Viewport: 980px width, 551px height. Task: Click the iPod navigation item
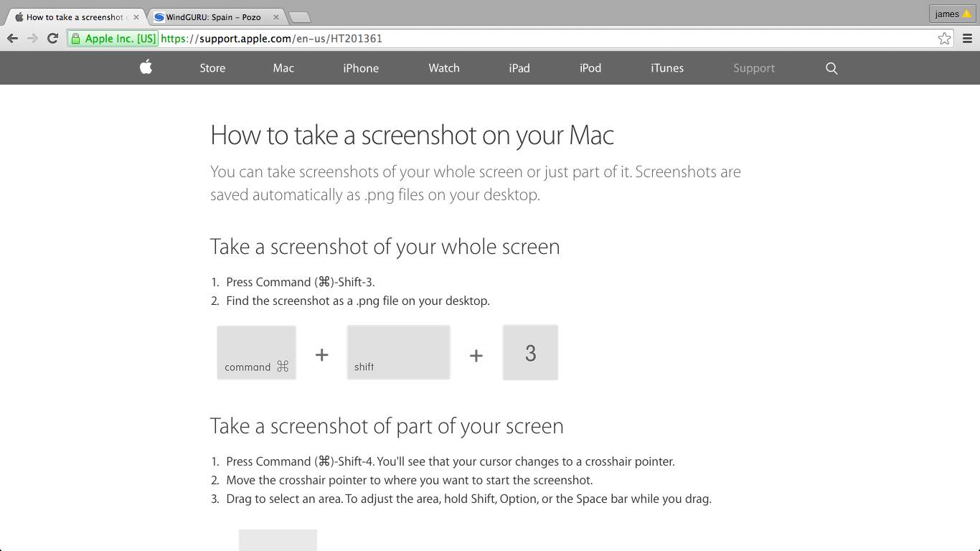click(590, 68)
